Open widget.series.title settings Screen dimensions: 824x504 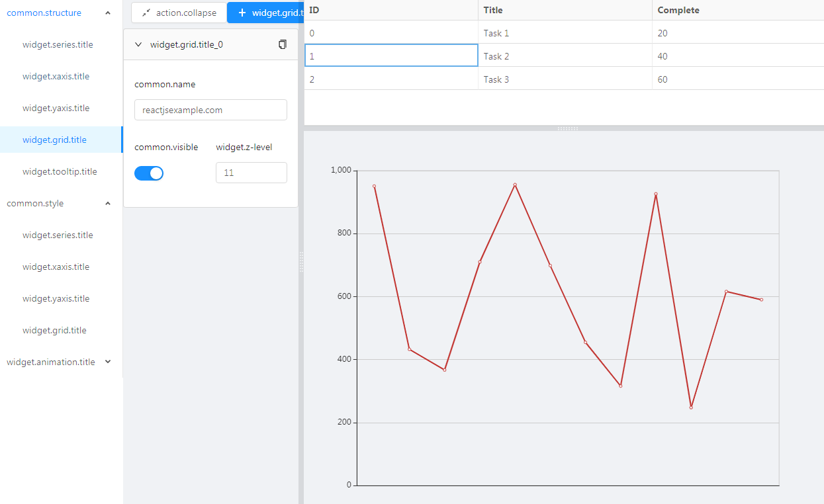(x=57, y=44)
